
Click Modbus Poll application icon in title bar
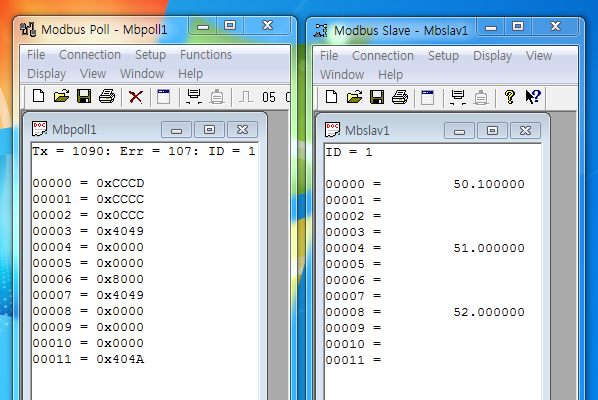(28, 29)
